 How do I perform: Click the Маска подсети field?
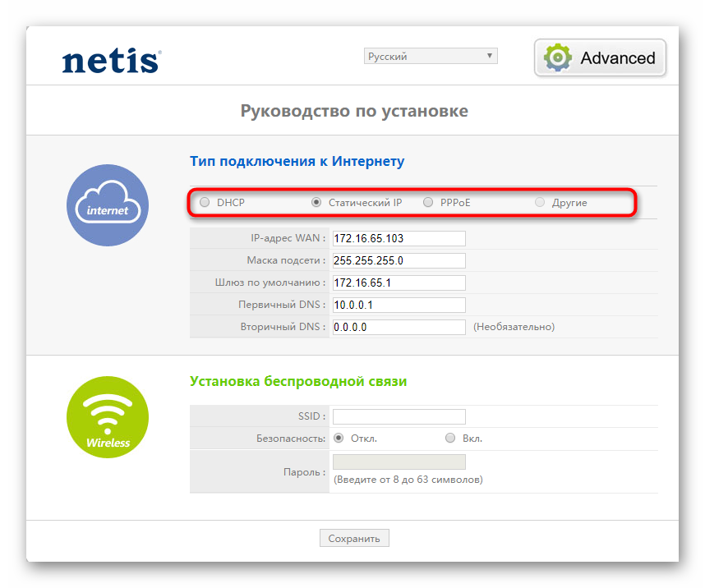coord(398,260)
